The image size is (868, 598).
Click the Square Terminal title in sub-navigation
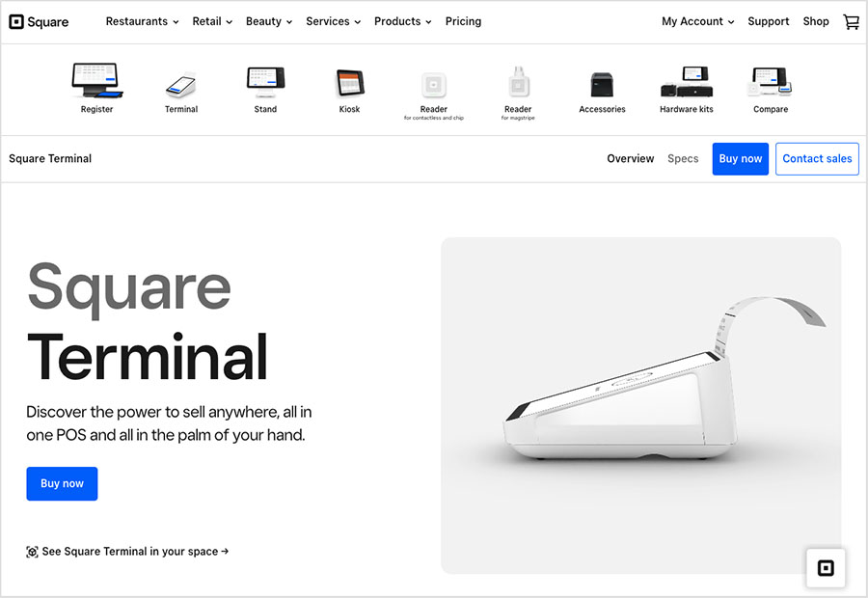50,159
